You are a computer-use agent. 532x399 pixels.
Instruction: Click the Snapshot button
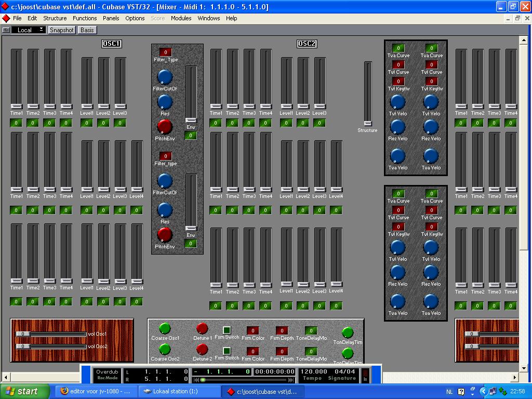61,30
